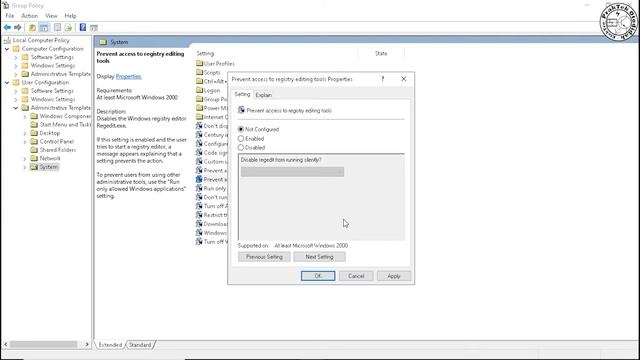Screen dimensions: 640x360
Task: Open the Power Management folder icon
Action: [x=199, y=108]
